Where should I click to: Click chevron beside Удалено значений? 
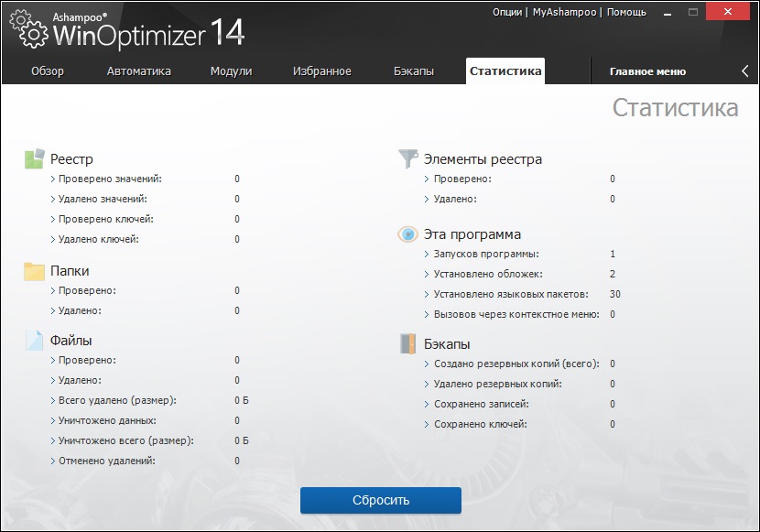pyautogui.click(x=53, y=199)
